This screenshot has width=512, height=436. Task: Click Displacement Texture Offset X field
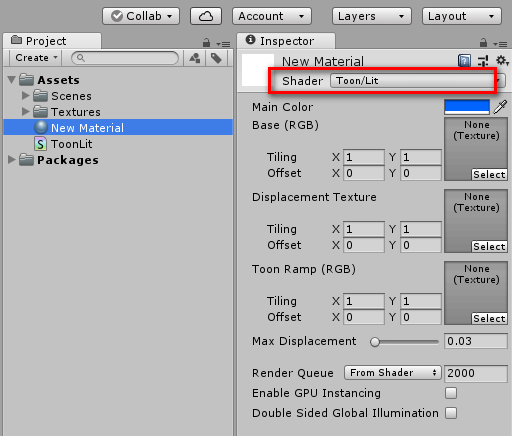coord(364,245)
